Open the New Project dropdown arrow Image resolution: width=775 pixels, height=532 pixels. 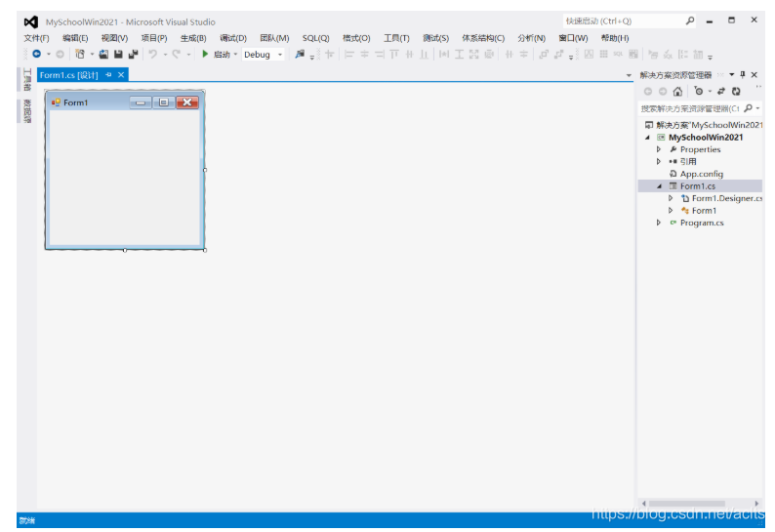pos(92,55)
